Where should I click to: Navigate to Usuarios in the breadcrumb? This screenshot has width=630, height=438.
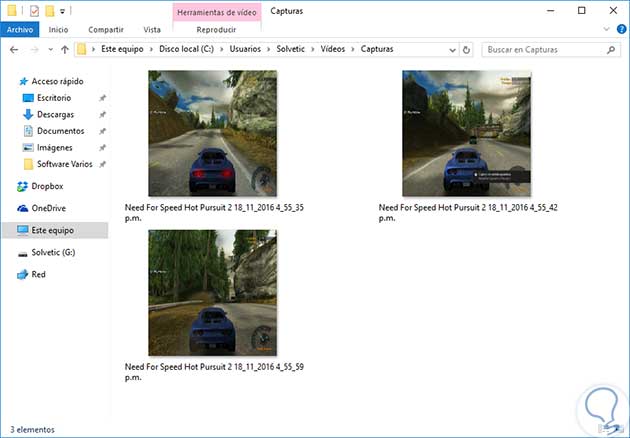click(245, 49)
